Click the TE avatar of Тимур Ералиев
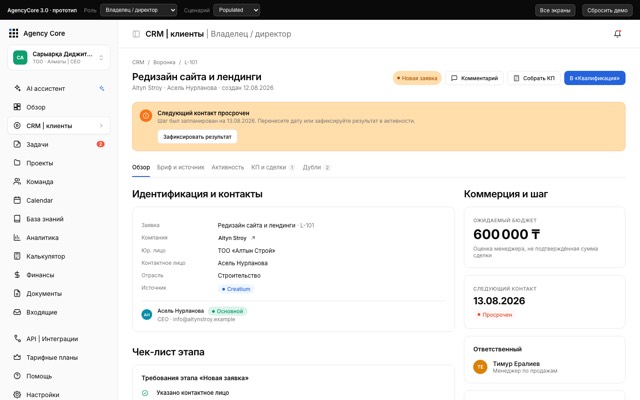This screenshot has width=640, height=400. coord(480,367)
